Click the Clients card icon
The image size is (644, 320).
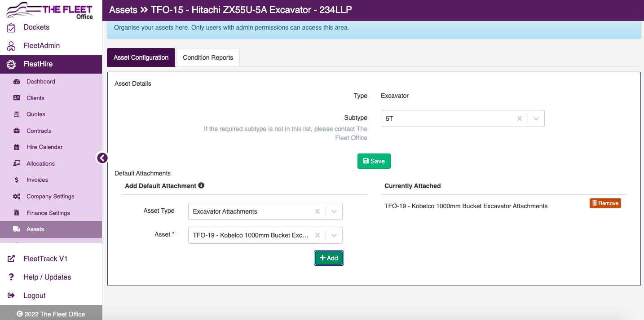point(17,98)
